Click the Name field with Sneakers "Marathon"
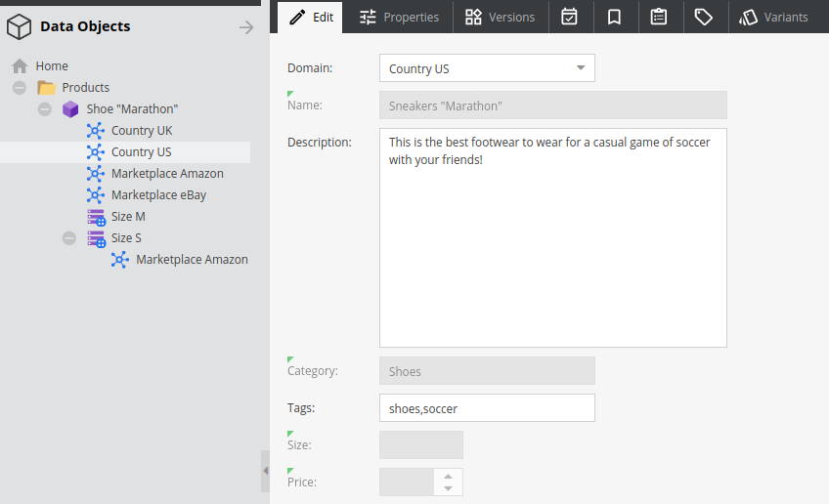The width and height of the screenshot is (829, 504). click(553, 105)
